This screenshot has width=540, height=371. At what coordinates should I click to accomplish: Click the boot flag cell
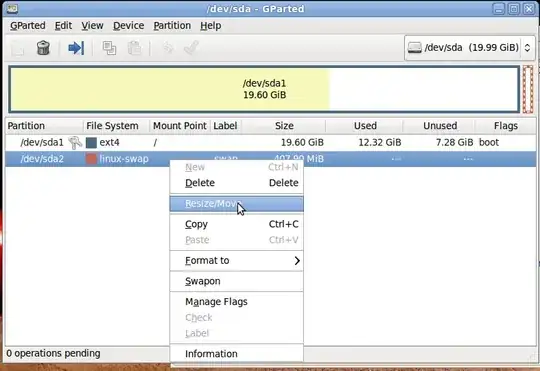coord(489,142)
